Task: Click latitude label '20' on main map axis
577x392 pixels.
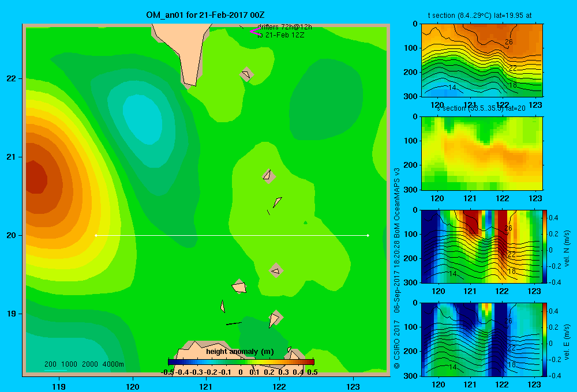Action: click(x=11, y=235)
